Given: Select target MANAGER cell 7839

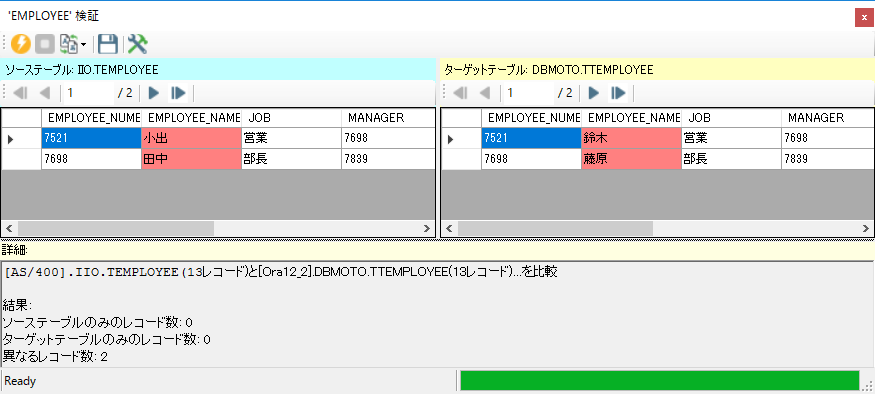Looking at the screenshot, I should tap(828, 160).
